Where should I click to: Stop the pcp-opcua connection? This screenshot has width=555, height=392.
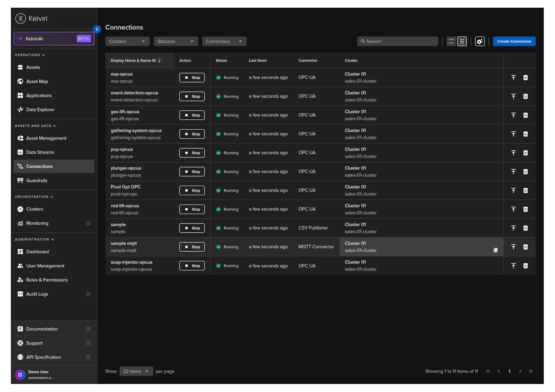click(192, 153)
